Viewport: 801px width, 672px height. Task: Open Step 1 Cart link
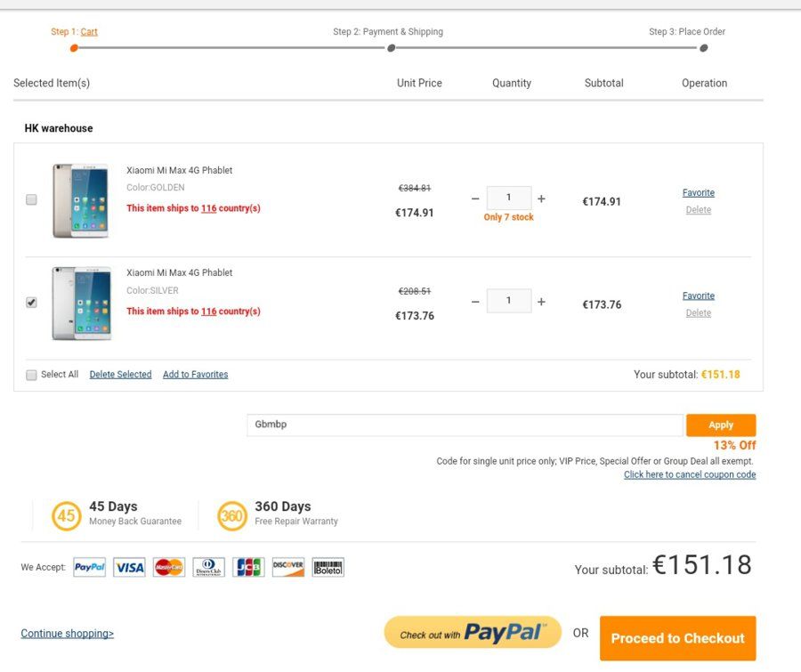pos(89,32)
